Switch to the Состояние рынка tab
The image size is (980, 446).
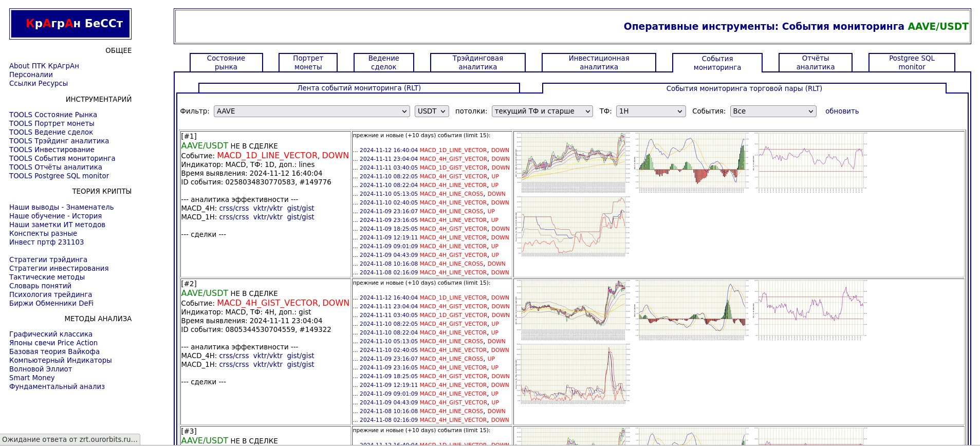point(226,63)
